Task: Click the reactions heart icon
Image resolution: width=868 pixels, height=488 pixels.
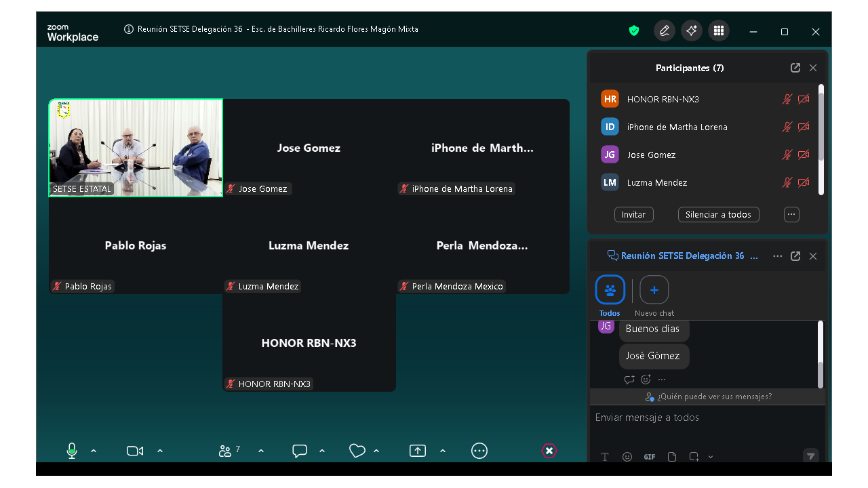Action: point(357,451)
